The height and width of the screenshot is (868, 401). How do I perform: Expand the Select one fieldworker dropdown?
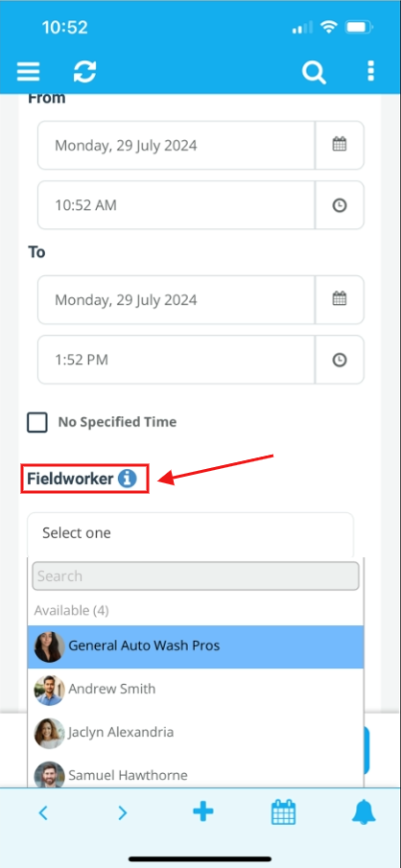click(191, 533)
